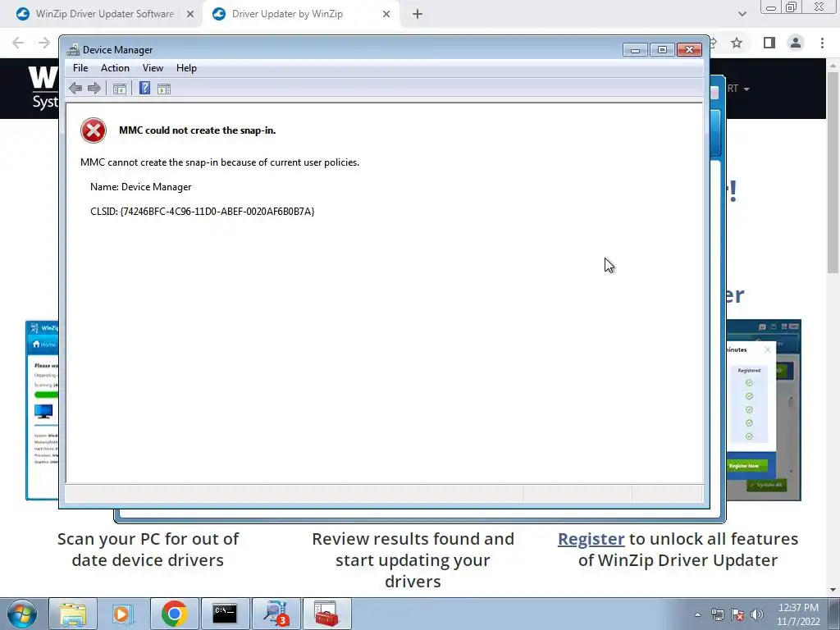Open Windows Media Player taskbar icon
840x630 pixels.
pyautogui.click(x=123, y=614)
